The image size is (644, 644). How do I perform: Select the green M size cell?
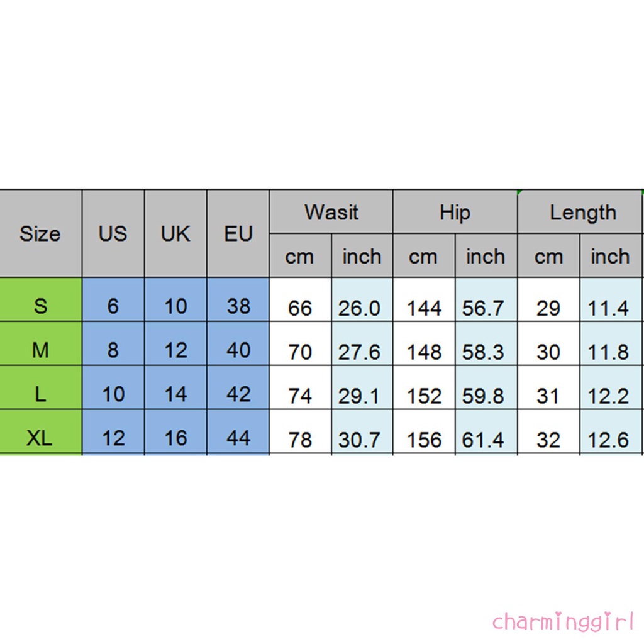(x=40, y=350)
